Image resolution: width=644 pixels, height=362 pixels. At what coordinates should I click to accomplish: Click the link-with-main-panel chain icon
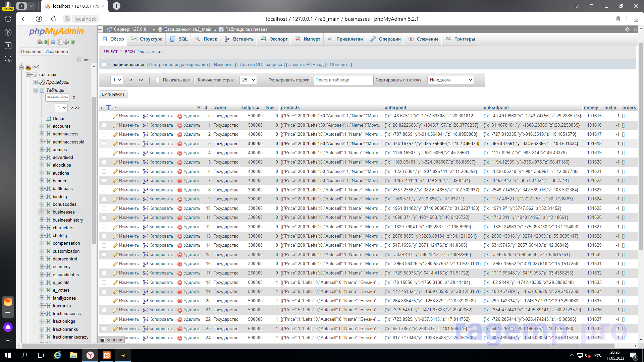click(x=86, y=60)
